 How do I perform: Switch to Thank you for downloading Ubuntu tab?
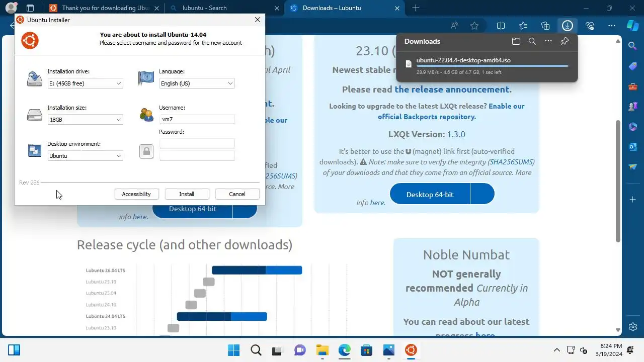104,8
